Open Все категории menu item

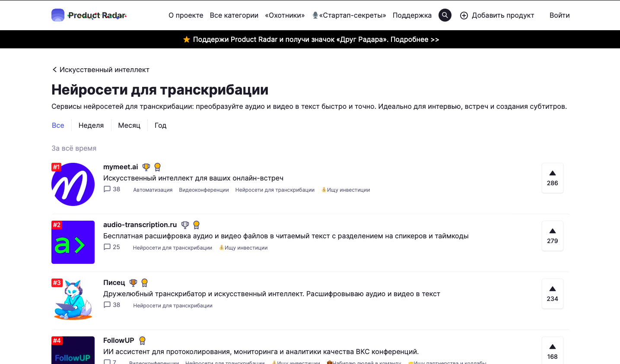tap(234, 15)
